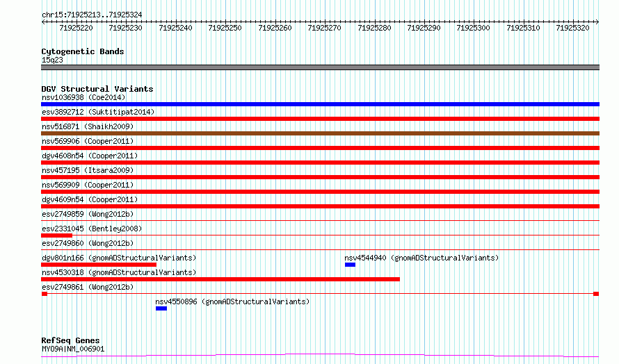Viewport: 619px width, 364px height.
Task: Select the red dgv801n166 variant bar
Action: click(x=99, y=265)
